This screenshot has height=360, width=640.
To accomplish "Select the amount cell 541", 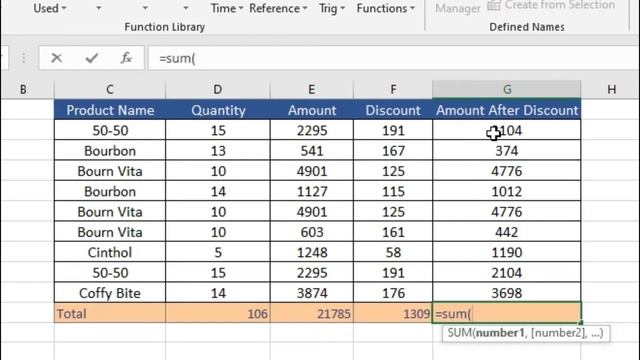I will [311, 151].
